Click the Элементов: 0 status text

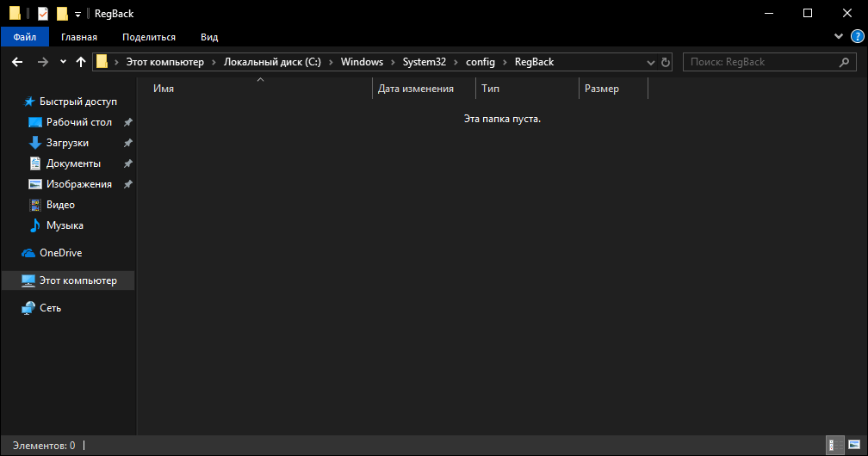tap(44, 446)
